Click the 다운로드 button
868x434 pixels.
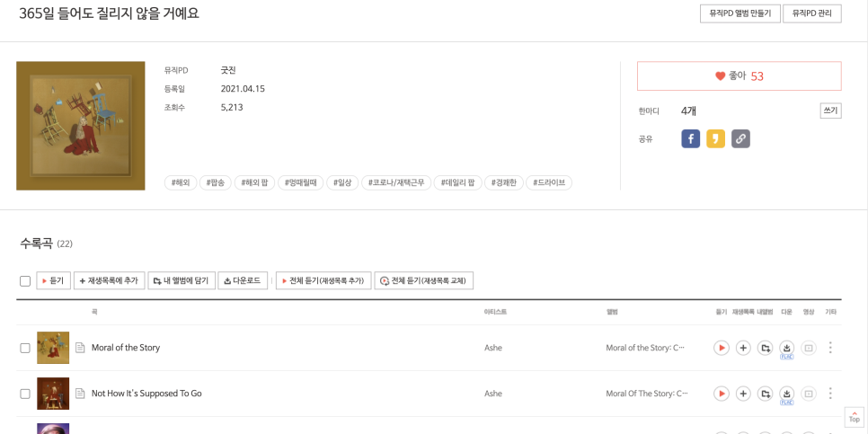[x=243, y=280]
